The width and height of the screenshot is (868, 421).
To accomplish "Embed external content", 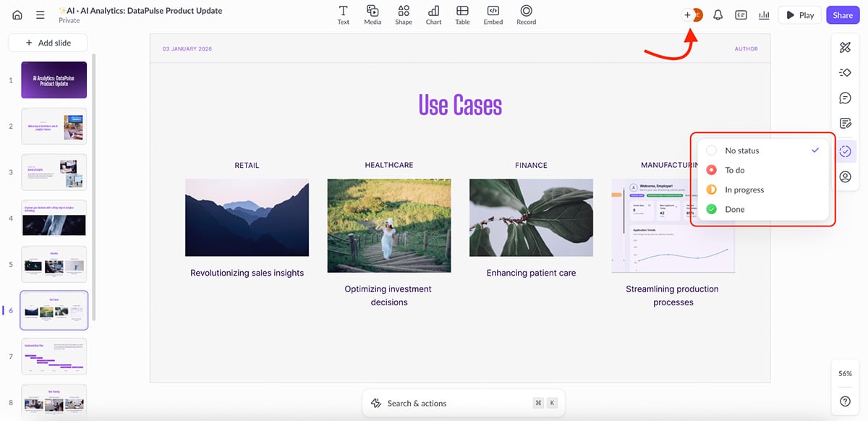I will click(493, 14).
